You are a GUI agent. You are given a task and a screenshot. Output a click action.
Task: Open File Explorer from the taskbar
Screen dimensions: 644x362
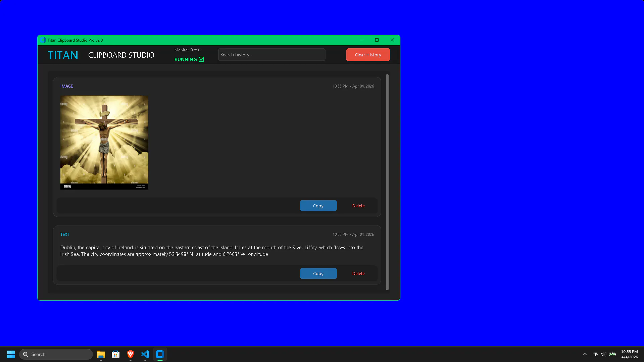[x=101, y=354]
